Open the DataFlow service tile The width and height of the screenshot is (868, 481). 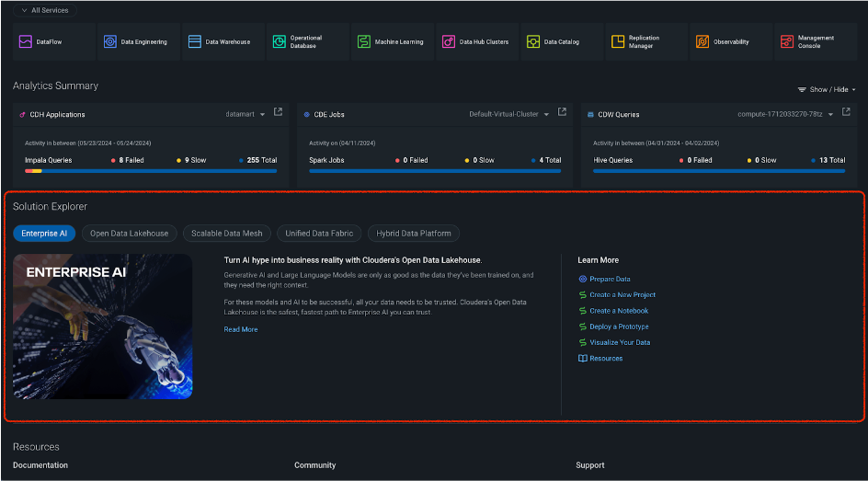point(54,42)
